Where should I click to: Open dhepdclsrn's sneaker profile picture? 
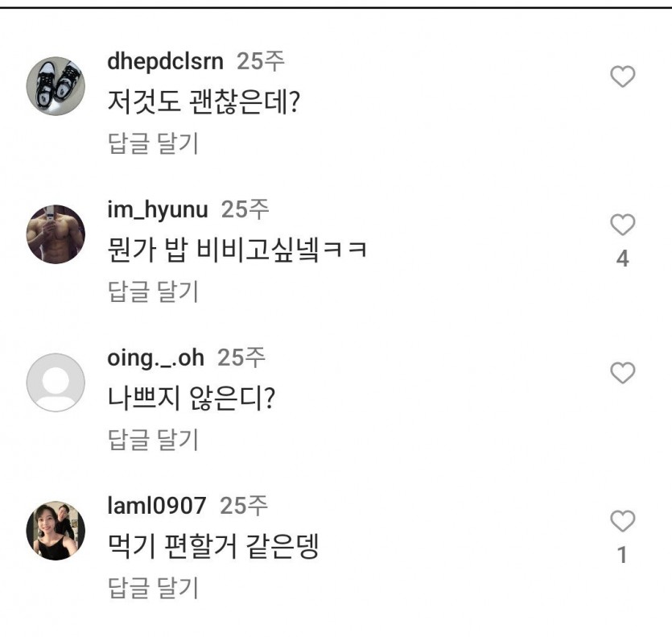[56, 86]
